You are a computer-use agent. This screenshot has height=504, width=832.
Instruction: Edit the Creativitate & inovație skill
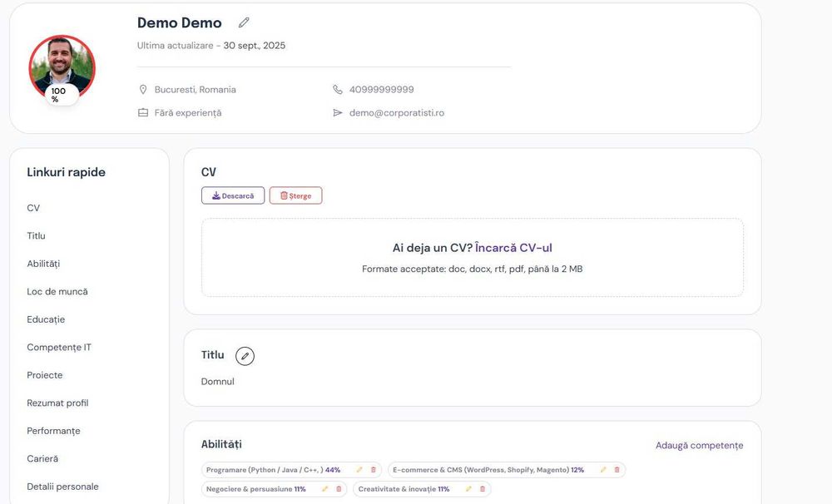[468, 489]
